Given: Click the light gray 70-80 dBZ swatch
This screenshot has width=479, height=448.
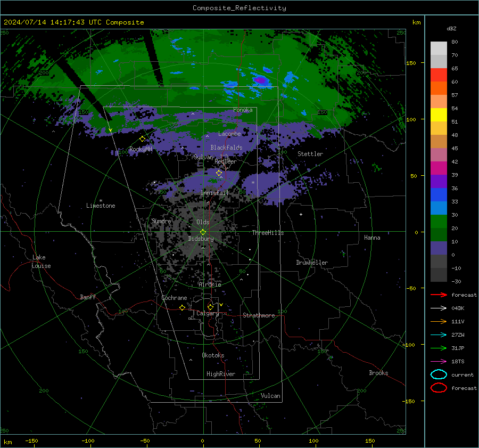Looking at the screenshot, I should 439,48.
